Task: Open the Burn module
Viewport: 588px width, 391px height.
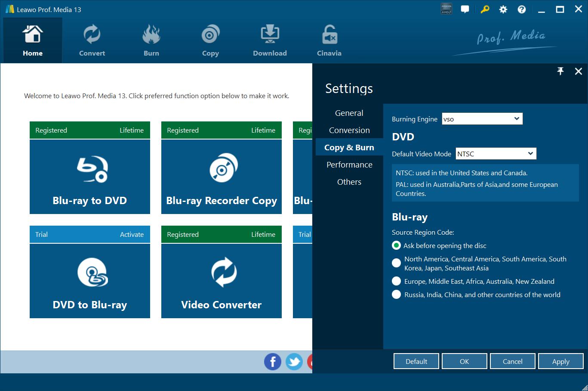Action: click(x=151, y=41)
